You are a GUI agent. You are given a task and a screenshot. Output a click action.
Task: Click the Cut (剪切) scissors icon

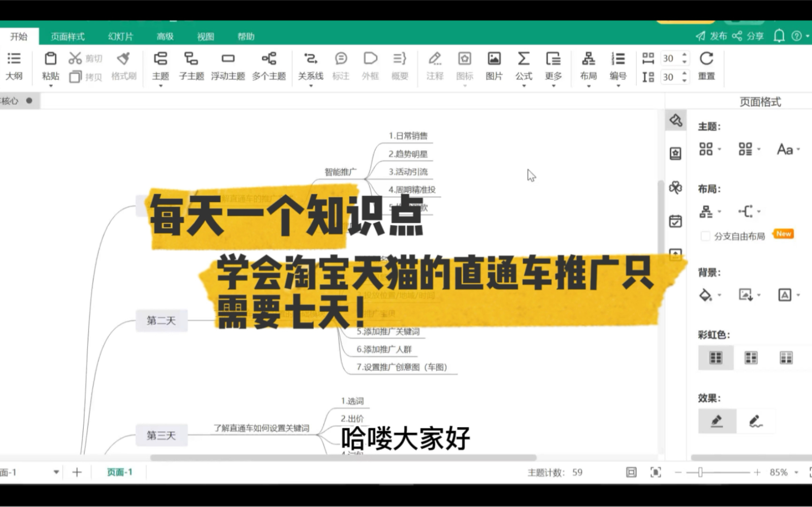click(75, 58)
